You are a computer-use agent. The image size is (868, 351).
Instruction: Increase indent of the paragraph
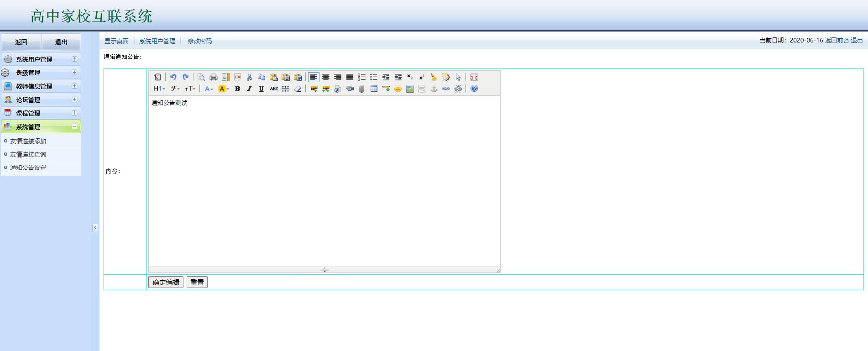coord(386,77)
